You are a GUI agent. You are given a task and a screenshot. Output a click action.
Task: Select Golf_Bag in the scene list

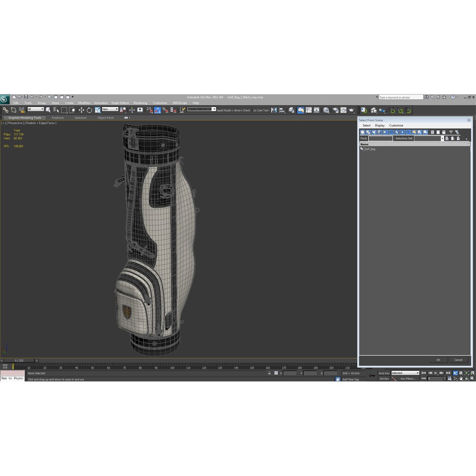click(x=370, y=149)
